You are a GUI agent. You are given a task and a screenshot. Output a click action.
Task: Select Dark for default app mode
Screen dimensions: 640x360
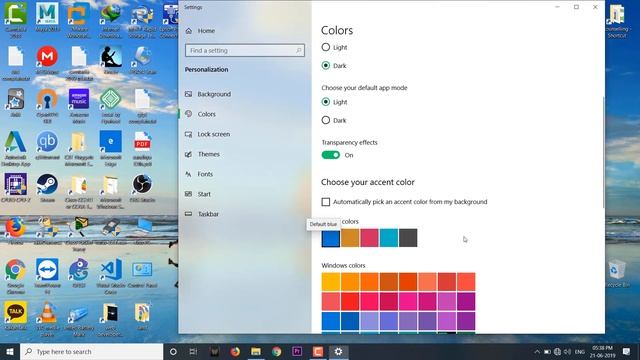coord(334,120)
